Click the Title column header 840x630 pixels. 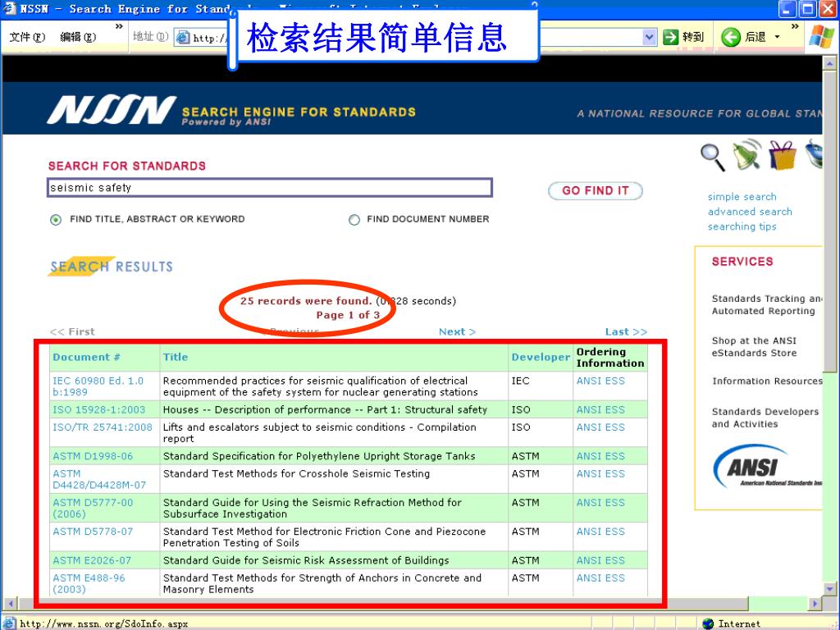[x=176, y=358]
